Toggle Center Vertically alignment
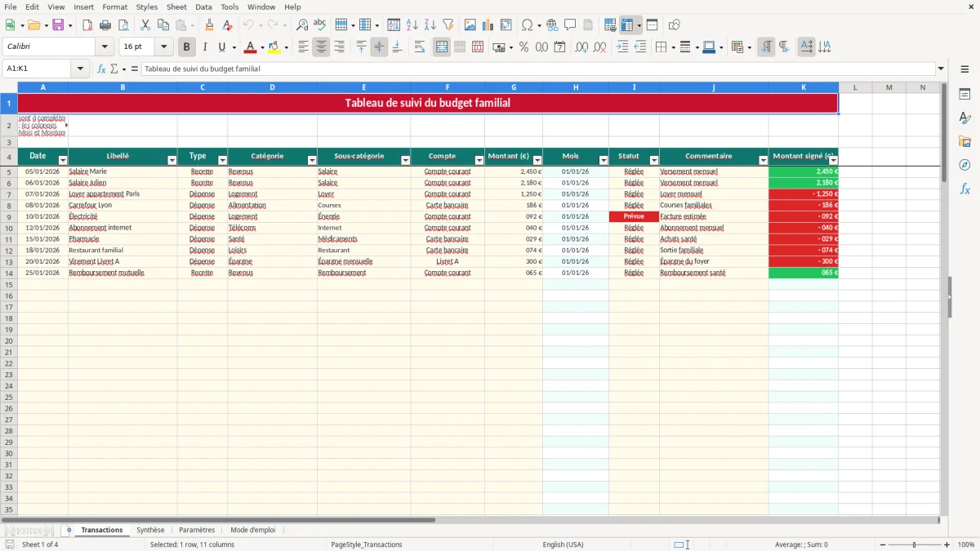The width and height of the screenshot is (980, 551). tap(379, 47)
